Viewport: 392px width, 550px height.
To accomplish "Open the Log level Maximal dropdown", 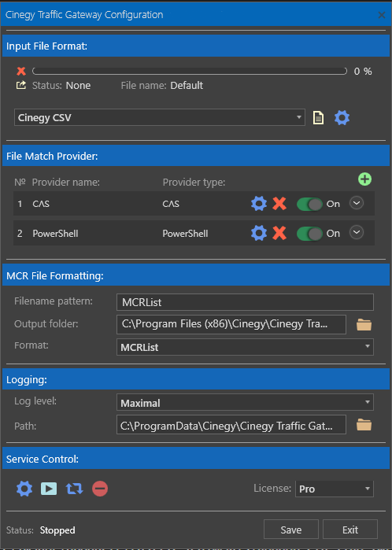I will pos(245,402).
